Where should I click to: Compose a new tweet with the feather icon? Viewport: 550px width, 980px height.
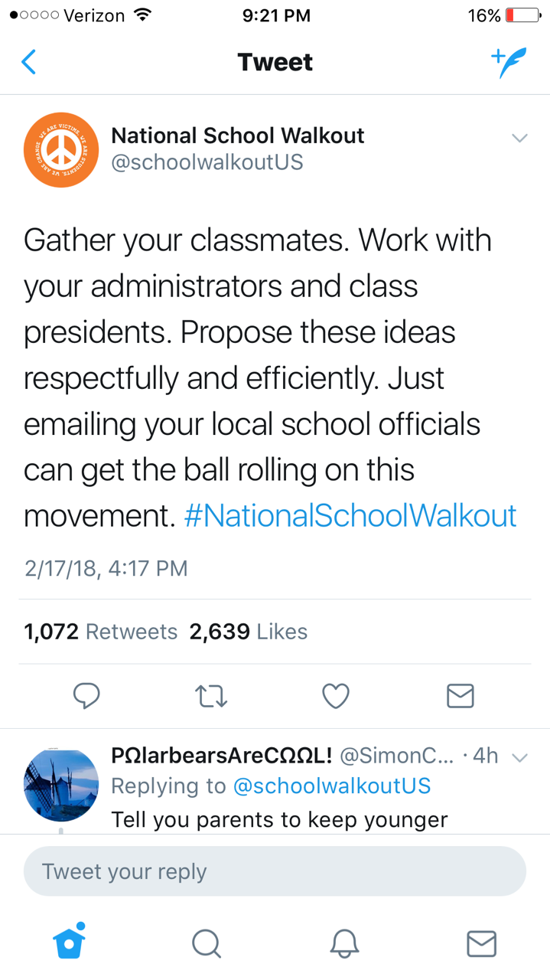509,62
